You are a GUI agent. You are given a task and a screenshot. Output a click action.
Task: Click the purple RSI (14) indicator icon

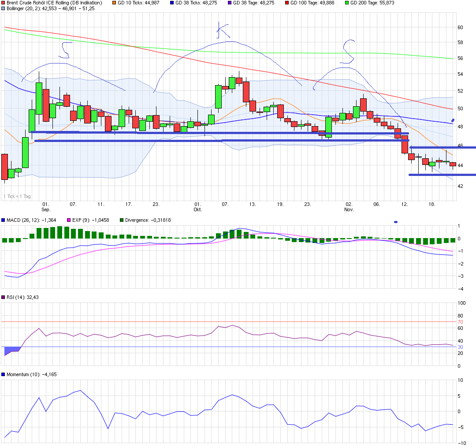pyautogui.click(x=4, y=297)
